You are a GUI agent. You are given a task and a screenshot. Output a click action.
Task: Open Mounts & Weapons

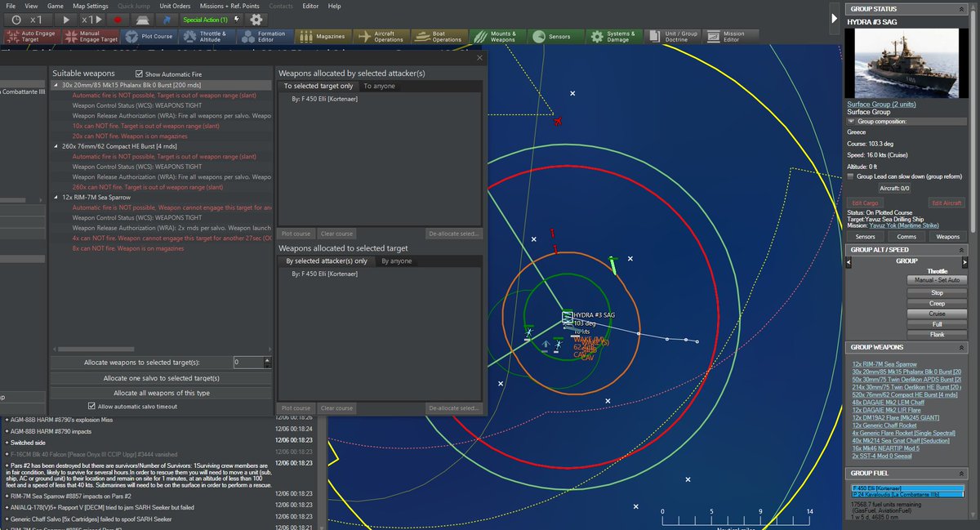tap(497, 37)
